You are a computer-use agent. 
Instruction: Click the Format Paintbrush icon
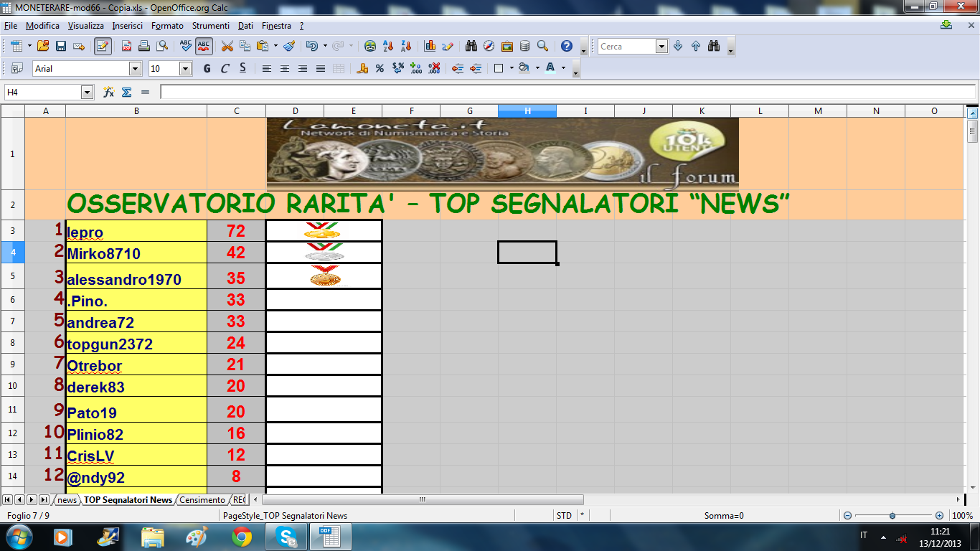(x=289, y=46)
